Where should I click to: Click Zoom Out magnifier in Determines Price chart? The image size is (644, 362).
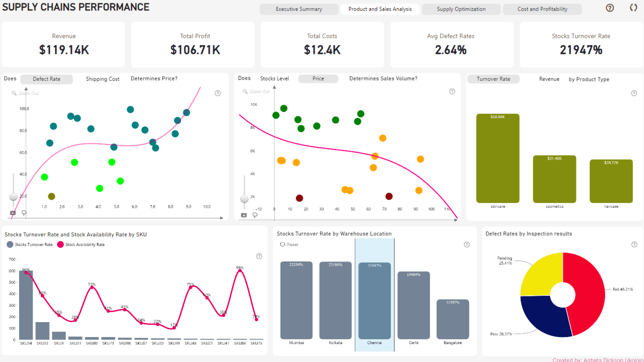click(14, 93)
